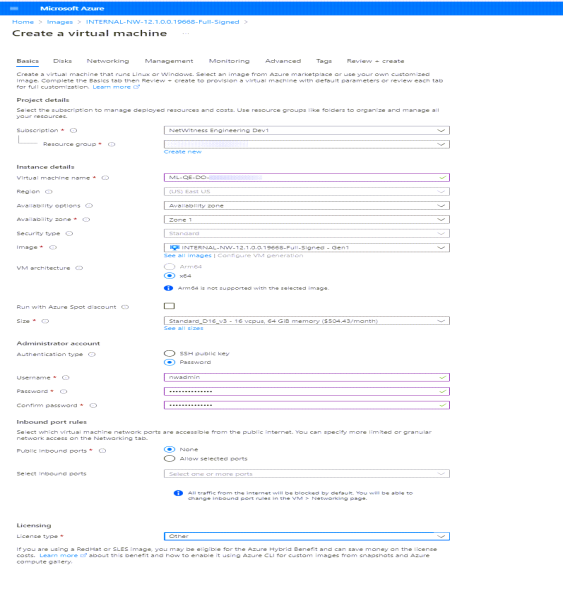Click info icon beside Confirm password
563x592 pixels.
point(93,405)
